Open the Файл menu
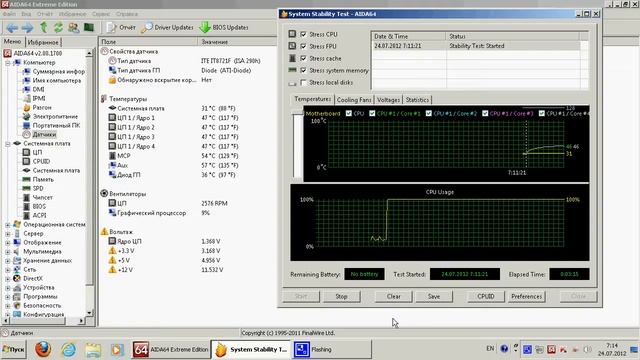 (9, 14)
